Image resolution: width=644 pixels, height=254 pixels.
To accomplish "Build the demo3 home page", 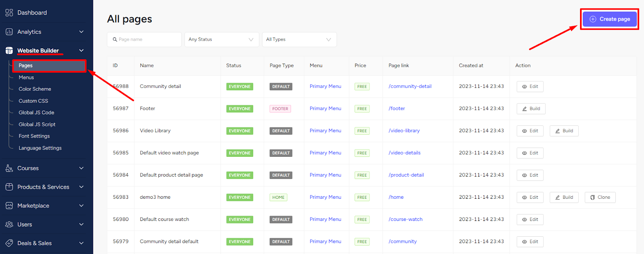I will tap(564, 198).
